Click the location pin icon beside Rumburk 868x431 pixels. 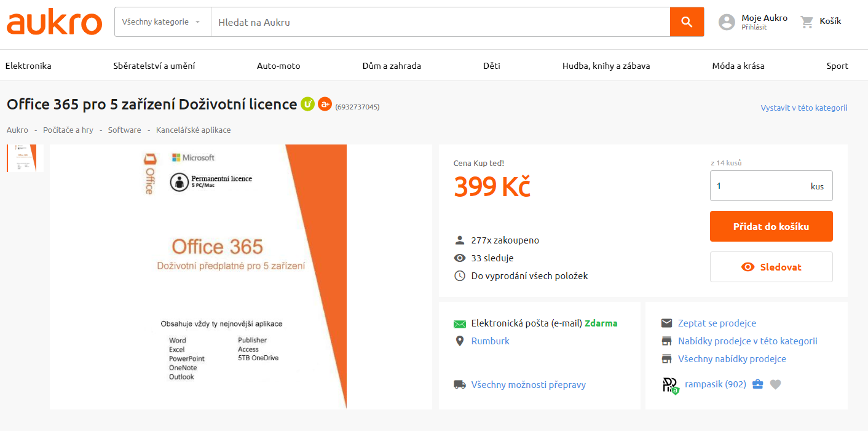459,341
